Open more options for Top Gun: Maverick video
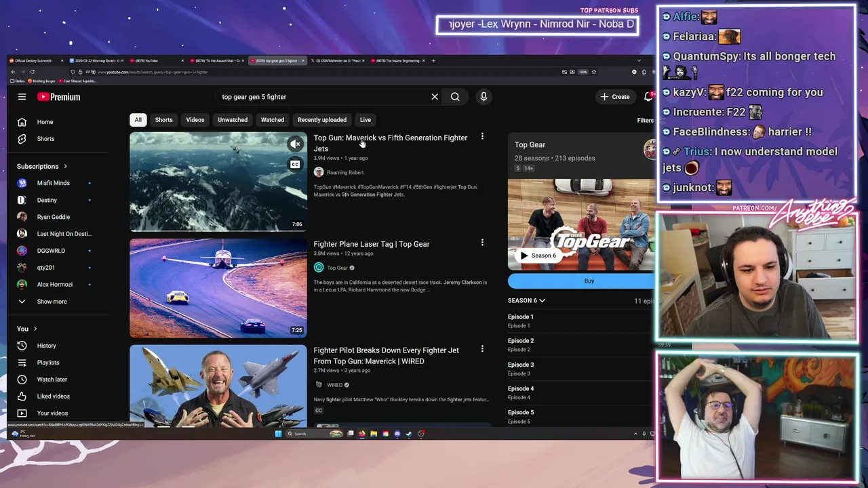 (x=482, y=137)
